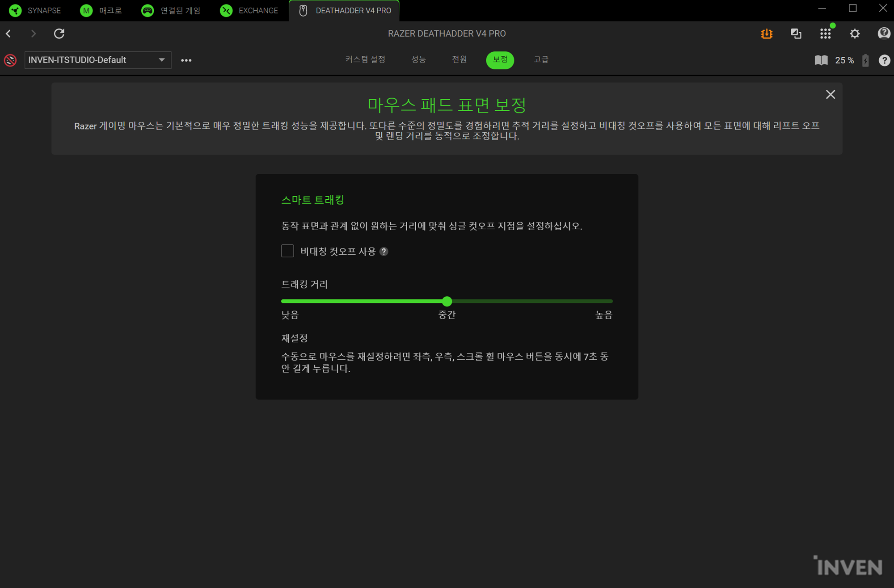The width and height of the screenshot is (894, 588).
Task: Go forward with the right arrow
Action: pos(34,34)
